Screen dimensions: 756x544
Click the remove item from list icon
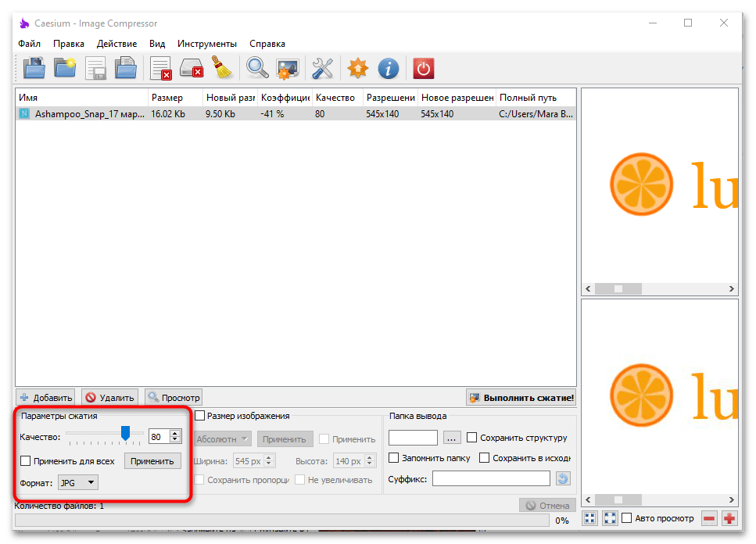click(160, 69)
